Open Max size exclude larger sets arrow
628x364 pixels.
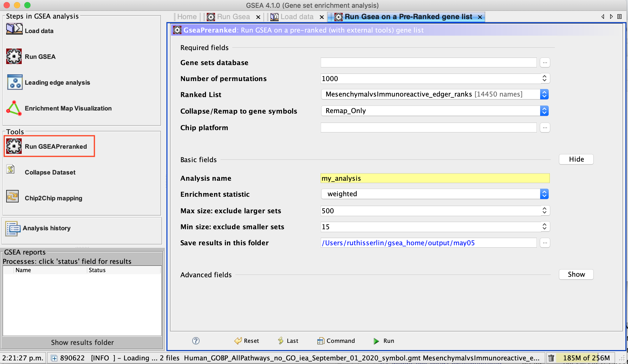[x=545, y=211]
